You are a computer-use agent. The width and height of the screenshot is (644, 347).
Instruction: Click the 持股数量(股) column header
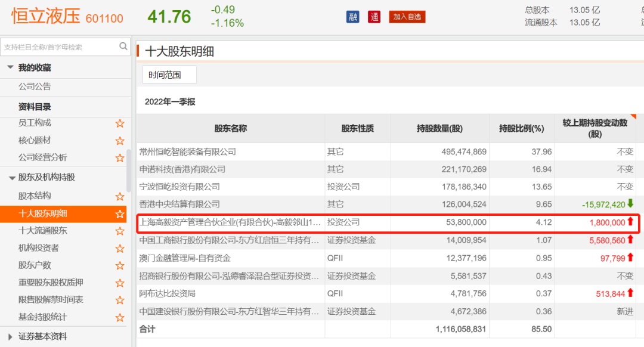(439, 129)
